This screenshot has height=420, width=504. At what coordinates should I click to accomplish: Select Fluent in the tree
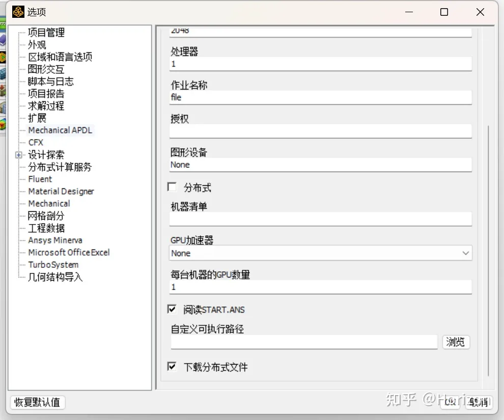point(40,179)
